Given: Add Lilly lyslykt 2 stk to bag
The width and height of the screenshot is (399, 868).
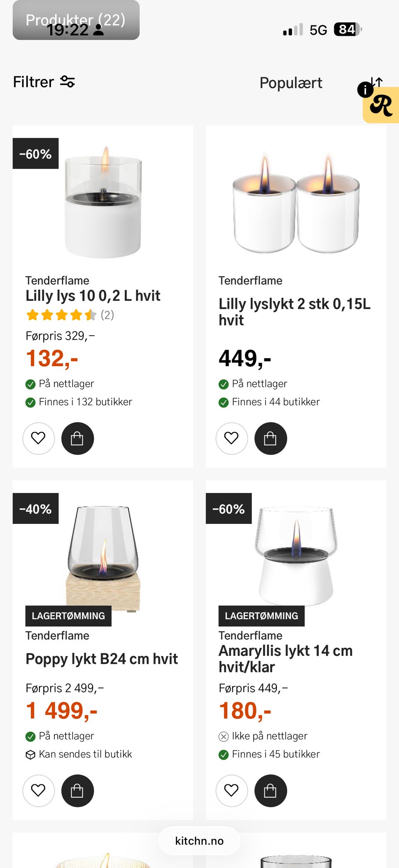Looking at the screenshot, I should [271, 438].
